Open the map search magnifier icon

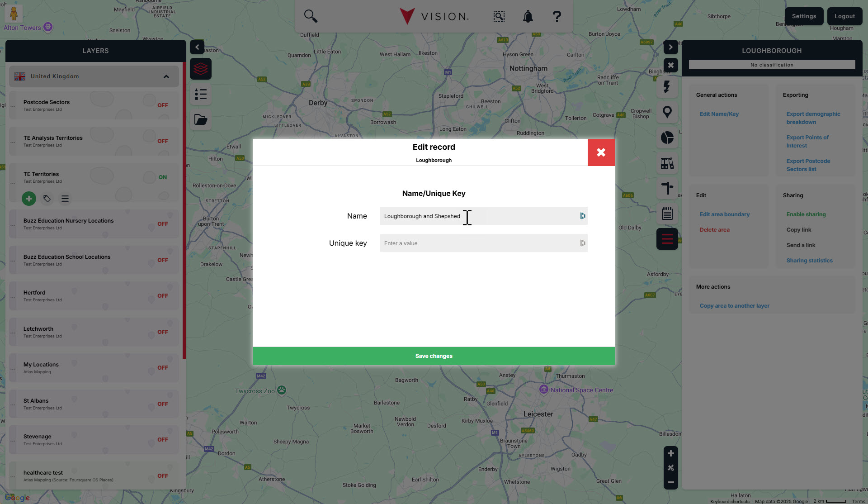point(311,16)
